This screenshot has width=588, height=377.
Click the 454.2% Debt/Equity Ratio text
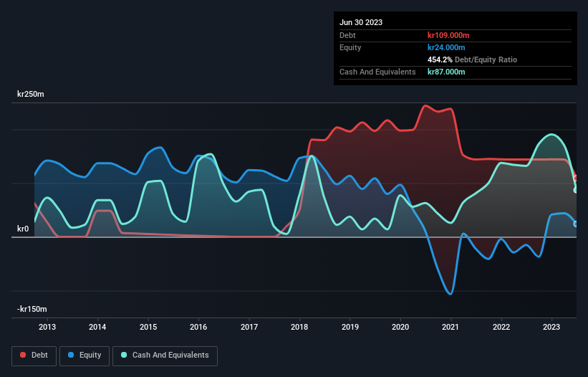click(472, 59)
